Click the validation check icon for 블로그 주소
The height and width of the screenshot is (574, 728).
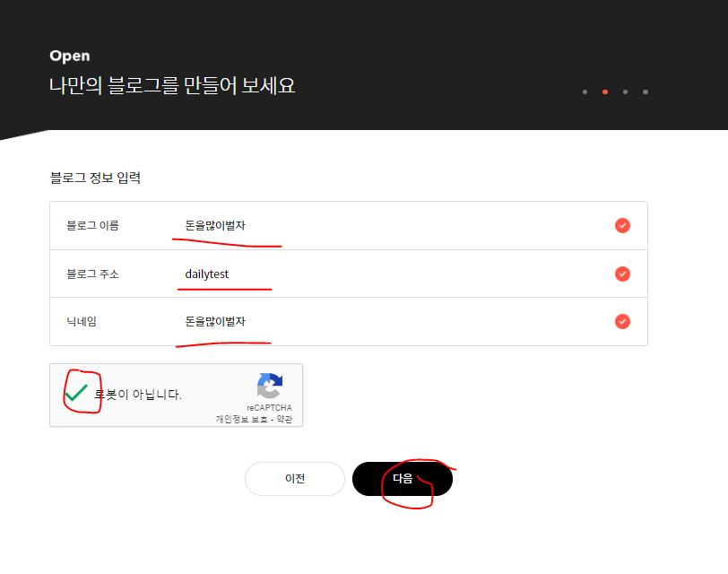622,274
